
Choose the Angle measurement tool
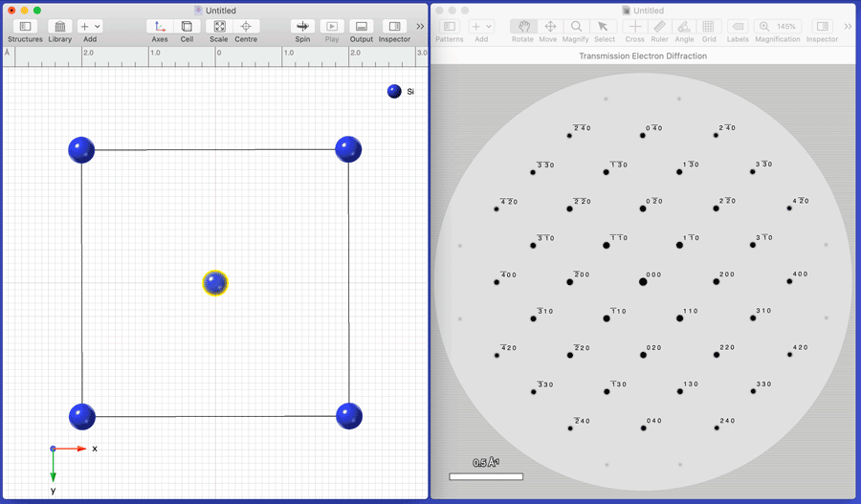683,27
